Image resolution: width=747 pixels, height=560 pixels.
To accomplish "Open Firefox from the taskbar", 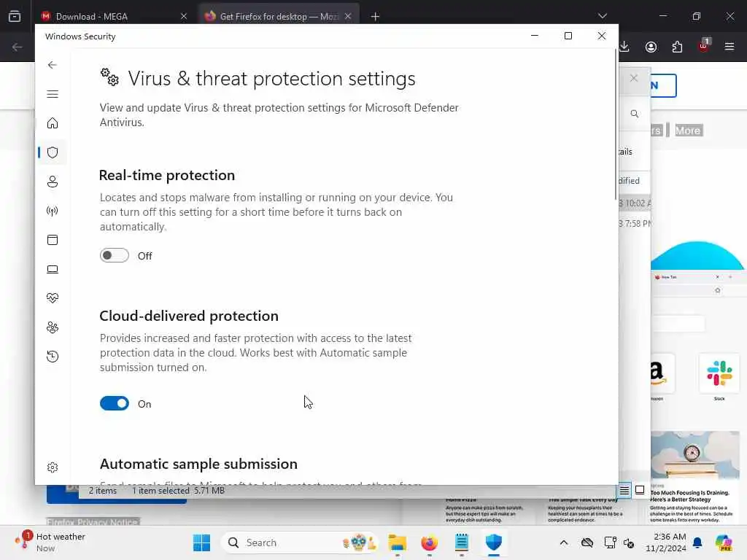I will [429, 542].
